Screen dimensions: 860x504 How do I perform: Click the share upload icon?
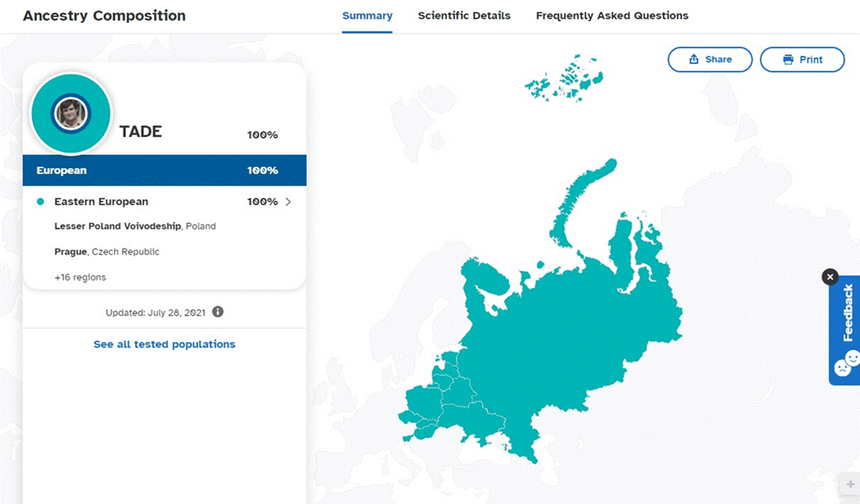[x=694, y=59]
